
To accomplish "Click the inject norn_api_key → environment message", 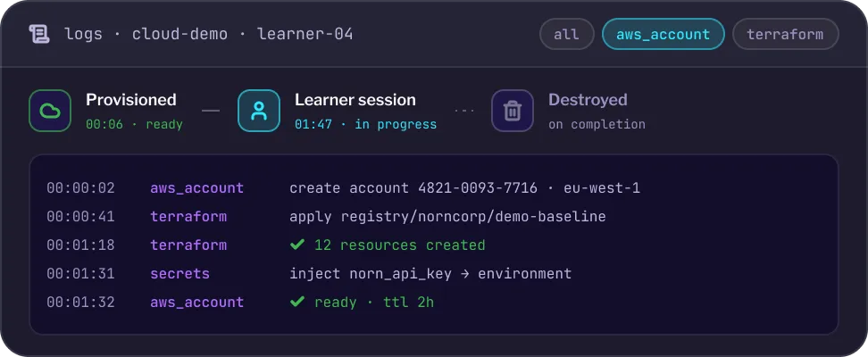I will coord(430,273).
